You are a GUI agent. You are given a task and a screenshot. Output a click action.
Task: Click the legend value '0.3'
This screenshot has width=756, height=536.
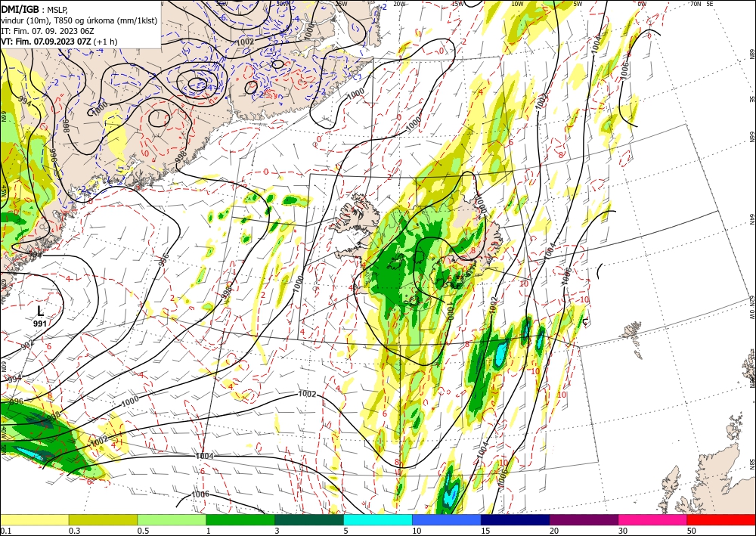coord(74,531)
